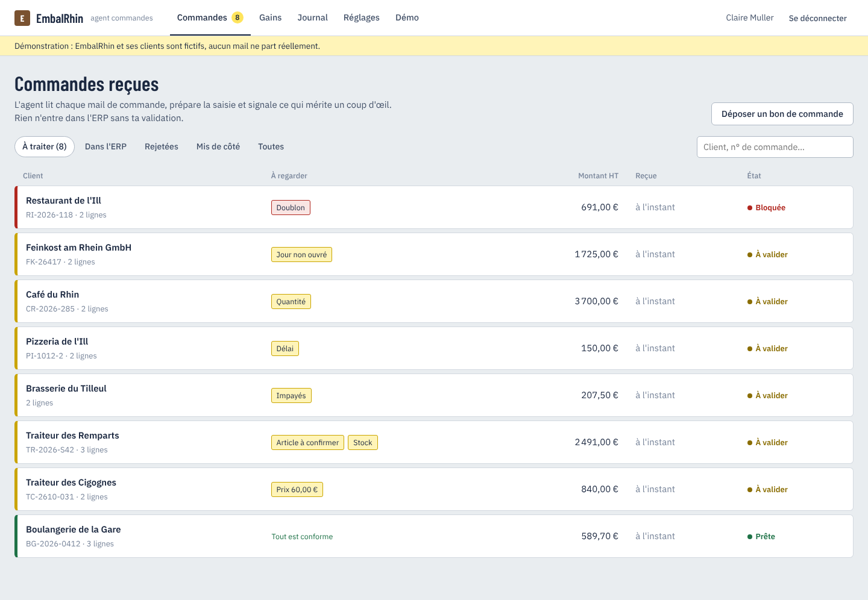Image resolution: width=868 pixels, height=600 pixels.
Task: Open the Journal tab
Action: tap(313, 17)
